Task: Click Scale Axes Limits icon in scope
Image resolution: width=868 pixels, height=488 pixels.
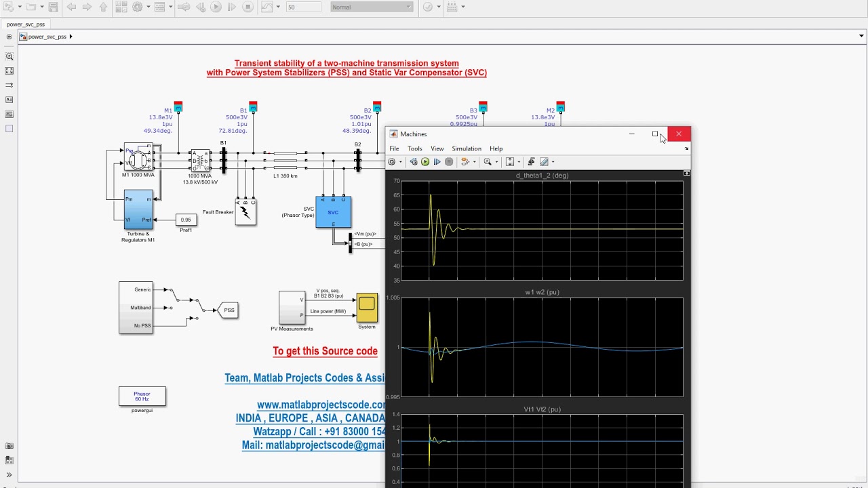Action: click(x=510, y=161)
